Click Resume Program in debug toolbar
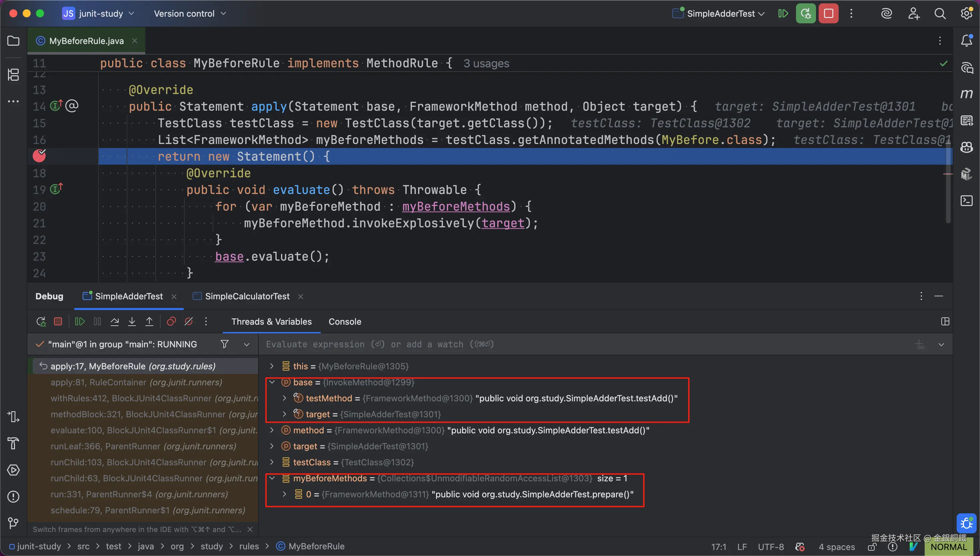980x556 pixels. click(x=79, y=322)
